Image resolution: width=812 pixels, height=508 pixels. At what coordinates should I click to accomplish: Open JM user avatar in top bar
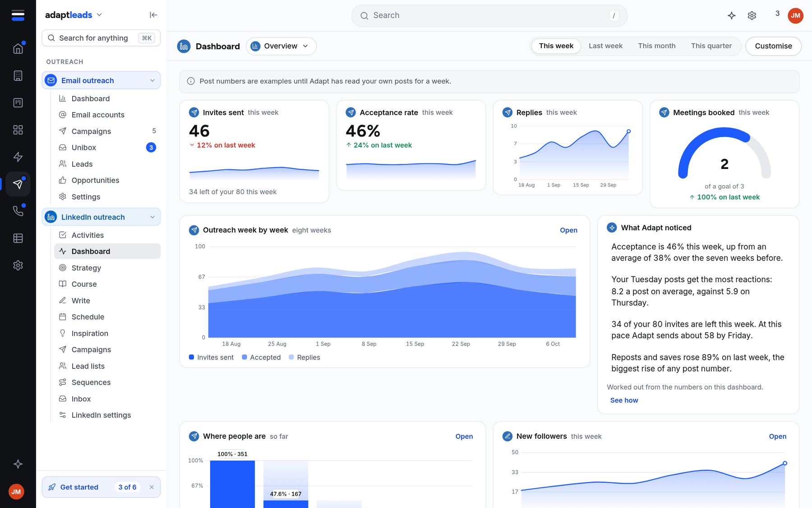795,15
